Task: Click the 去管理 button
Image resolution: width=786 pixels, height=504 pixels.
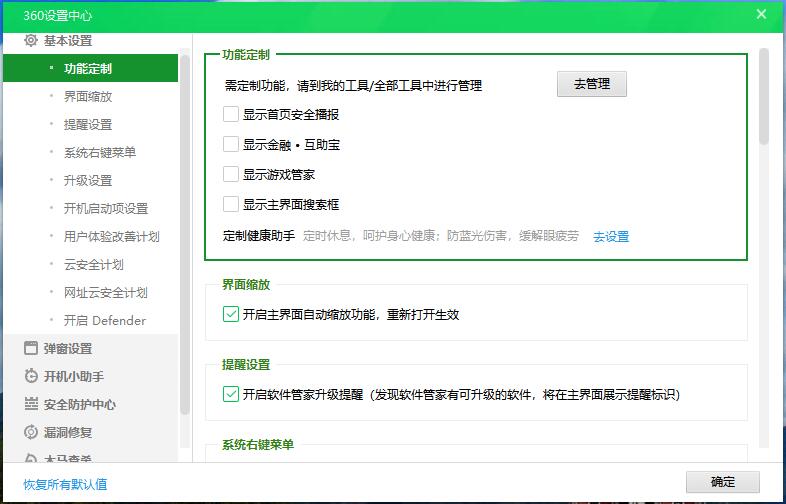Action: click(x=591, y=84)
